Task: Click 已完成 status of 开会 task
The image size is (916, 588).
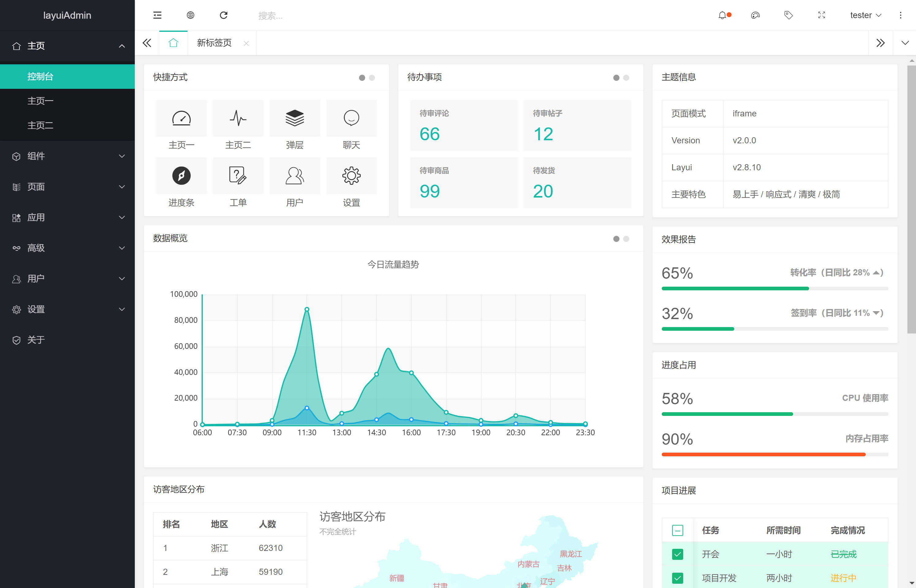Action: pyautogui.click(x=843, y=554)
